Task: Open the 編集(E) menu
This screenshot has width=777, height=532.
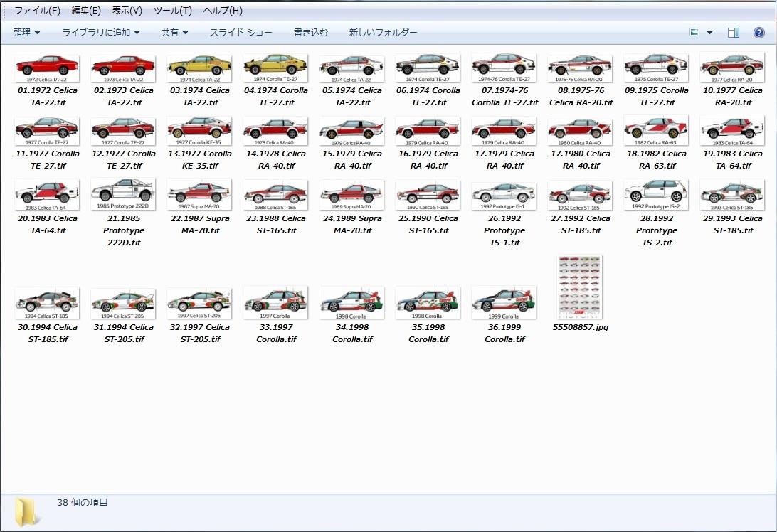Action: point(86,11)
